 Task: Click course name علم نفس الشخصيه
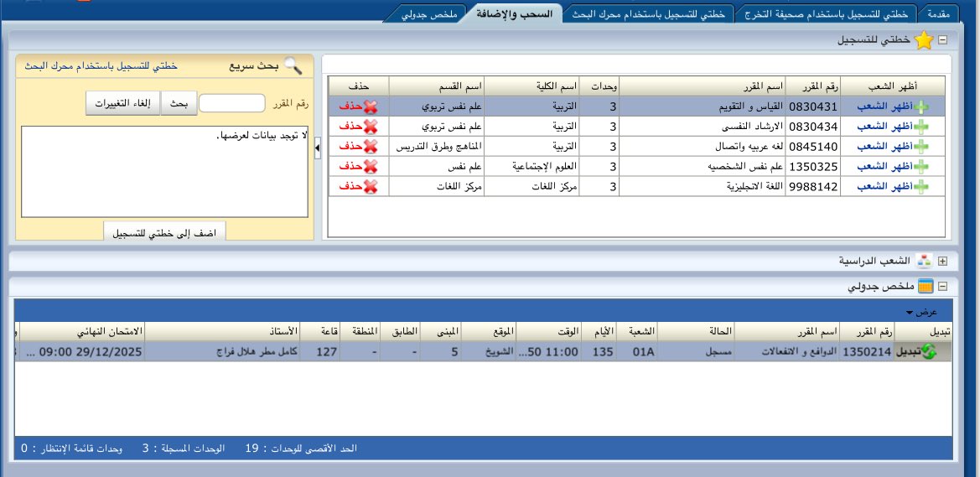(745, 167)
